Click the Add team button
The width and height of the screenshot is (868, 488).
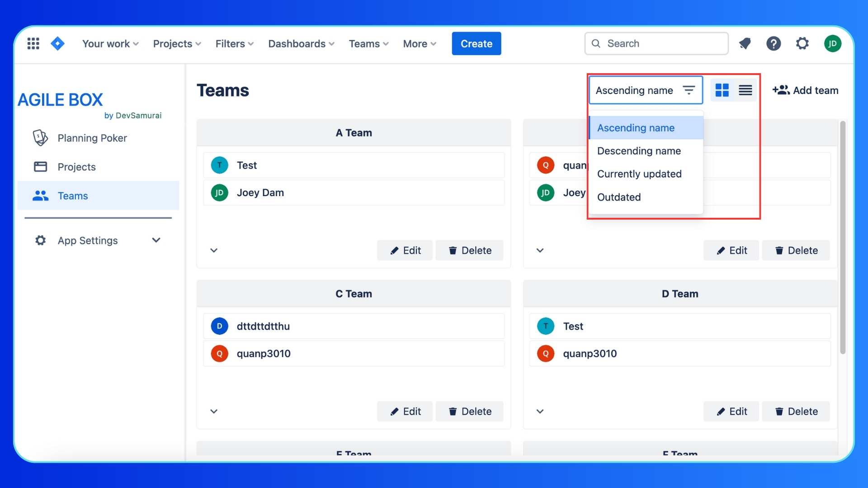(x=805, y=90)
